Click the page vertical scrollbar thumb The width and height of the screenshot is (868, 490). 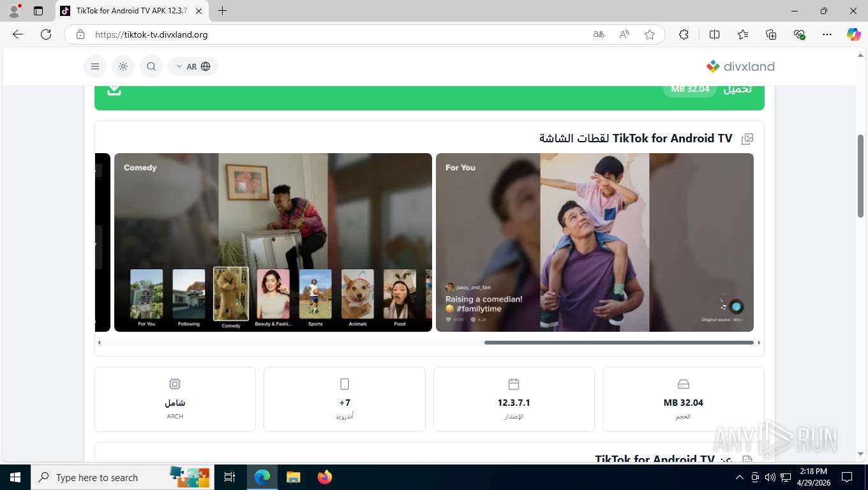click(861, 175)
